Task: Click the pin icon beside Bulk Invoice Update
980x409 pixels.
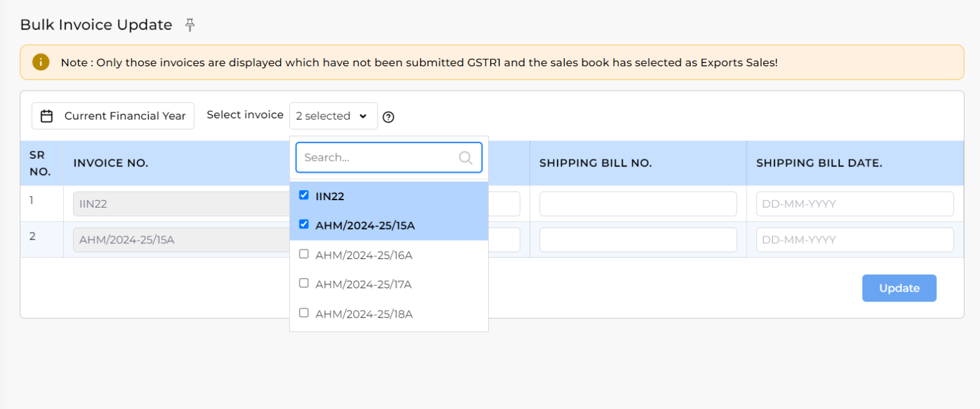Action: [x=189, y=24]
